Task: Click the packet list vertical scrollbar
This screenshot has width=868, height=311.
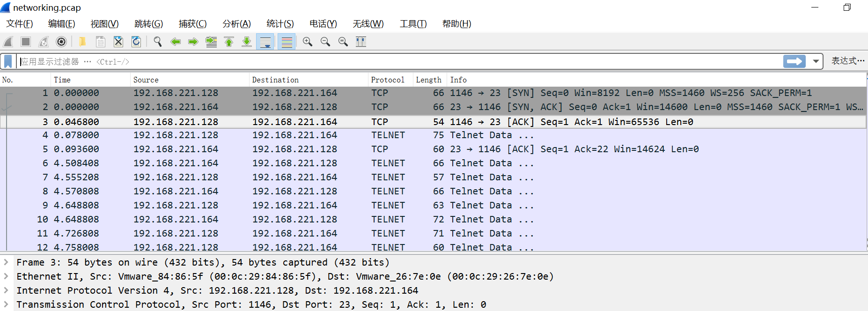Action: pyautogui.click(x=867, y=162)
